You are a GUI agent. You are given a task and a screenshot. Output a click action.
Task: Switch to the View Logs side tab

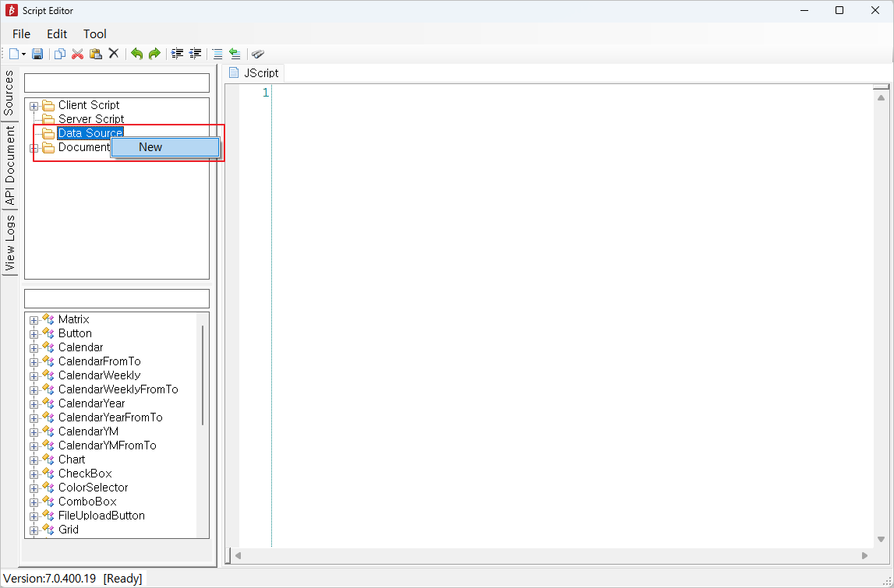tap(9, 243)
